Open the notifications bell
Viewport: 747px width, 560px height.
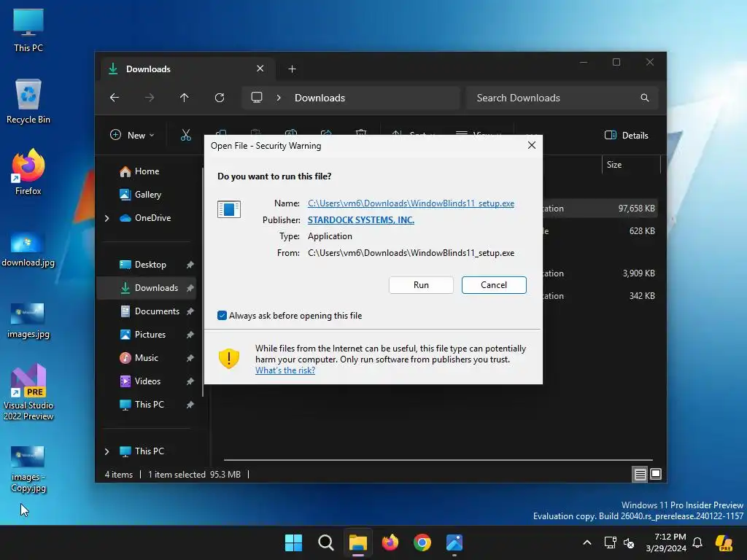[697, 542]
